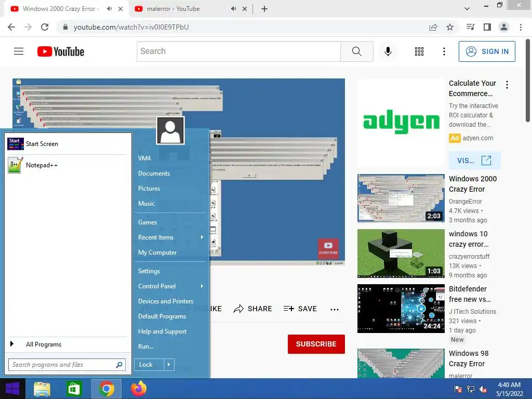
Task: Click SAVE to playlist button
Action: click(x=300, y=309)
